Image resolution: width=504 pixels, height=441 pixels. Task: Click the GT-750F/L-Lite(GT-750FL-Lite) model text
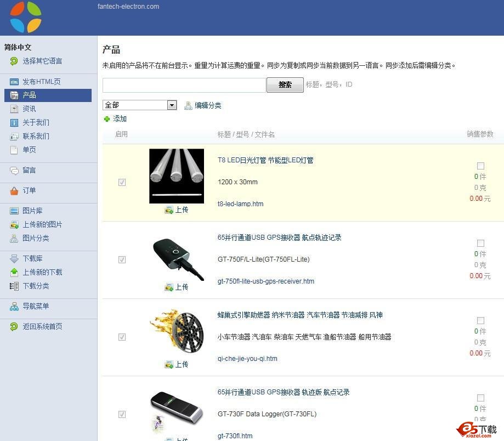tap(264, 259)
